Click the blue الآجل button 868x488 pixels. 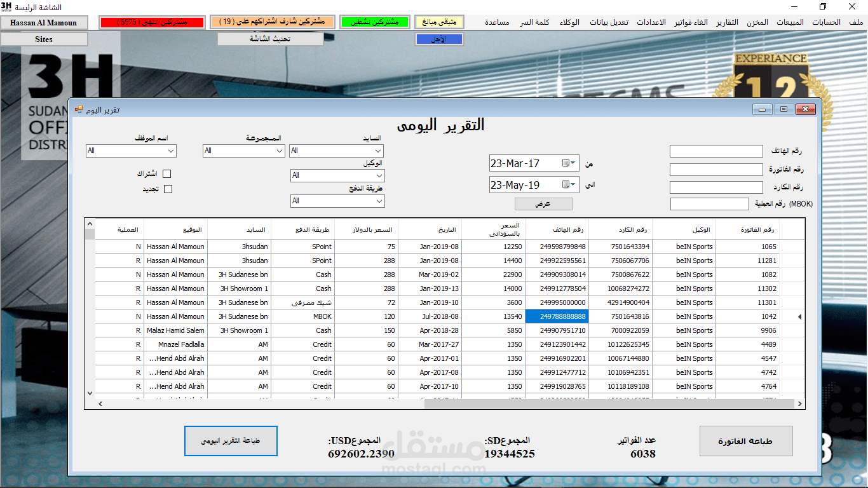pos(439,39)
